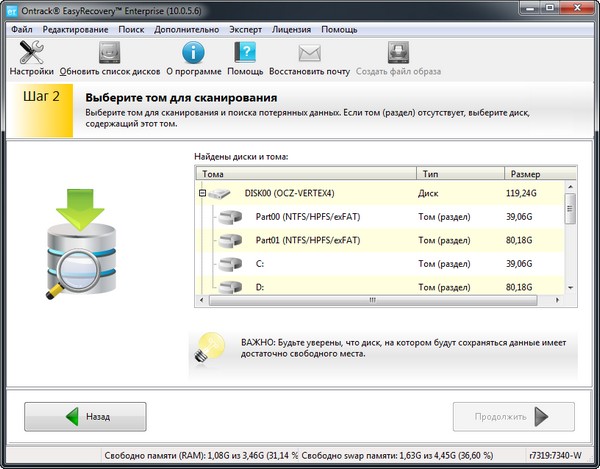
Task: Click the Помощь question mark icon
Action: (x=245, y=53)
